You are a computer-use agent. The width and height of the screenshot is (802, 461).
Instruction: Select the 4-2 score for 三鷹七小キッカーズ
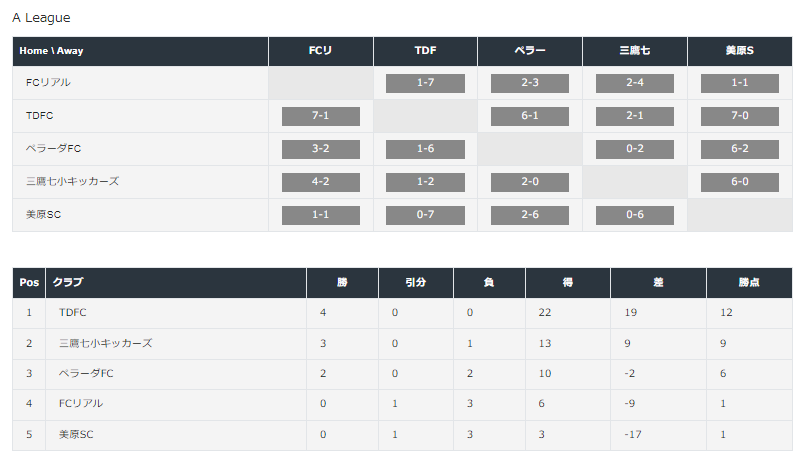[x=321, y=182]
